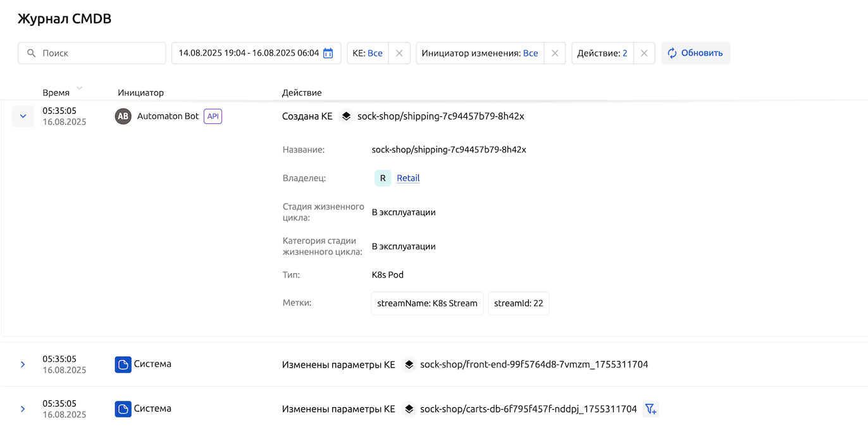Click the layers icon next to shipping-7c94457b79-8h42x
This screenshot has width=868, height=430.
click(346, 116)
